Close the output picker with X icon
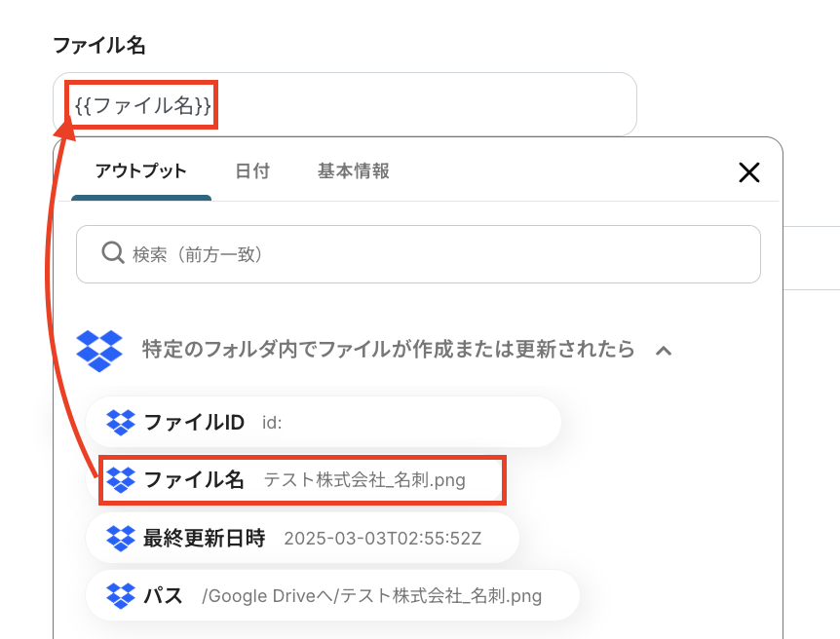The image size is (840, 639). click(749, 172)
